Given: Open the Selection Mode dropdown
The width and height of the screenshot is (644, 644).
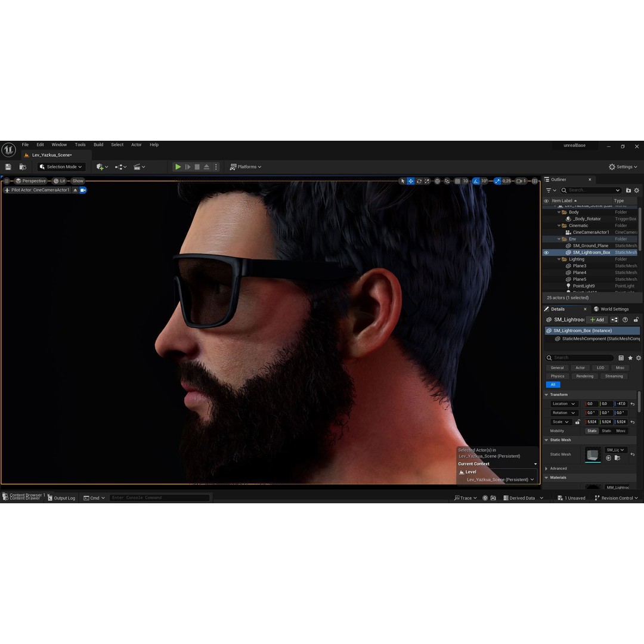Looking at the screenshot, I should (x=61, y=167).
